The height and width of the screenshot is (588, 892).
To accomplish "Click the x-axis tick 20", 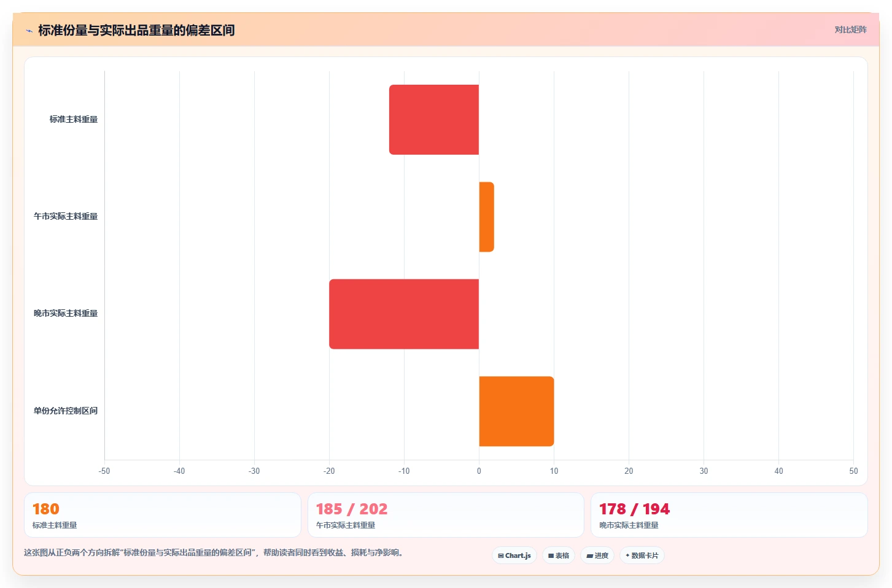I will point(629,471).
